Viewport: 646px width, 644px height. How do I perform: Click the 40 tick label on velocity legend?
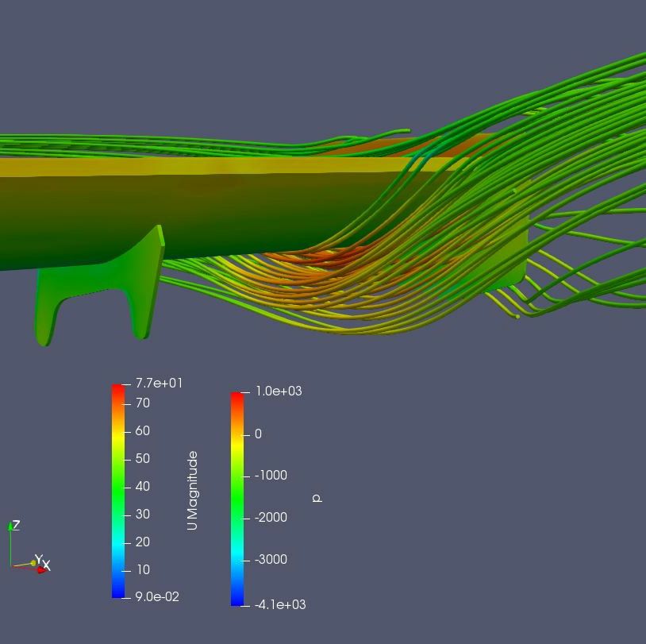143,487
